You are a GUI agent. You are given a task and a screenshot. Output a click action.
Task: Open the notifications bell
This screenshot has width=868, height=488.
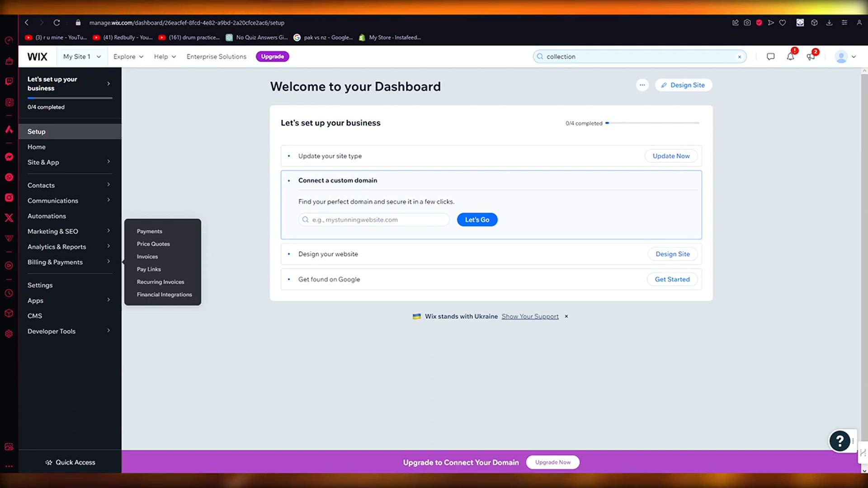click(x=790, y=56)
